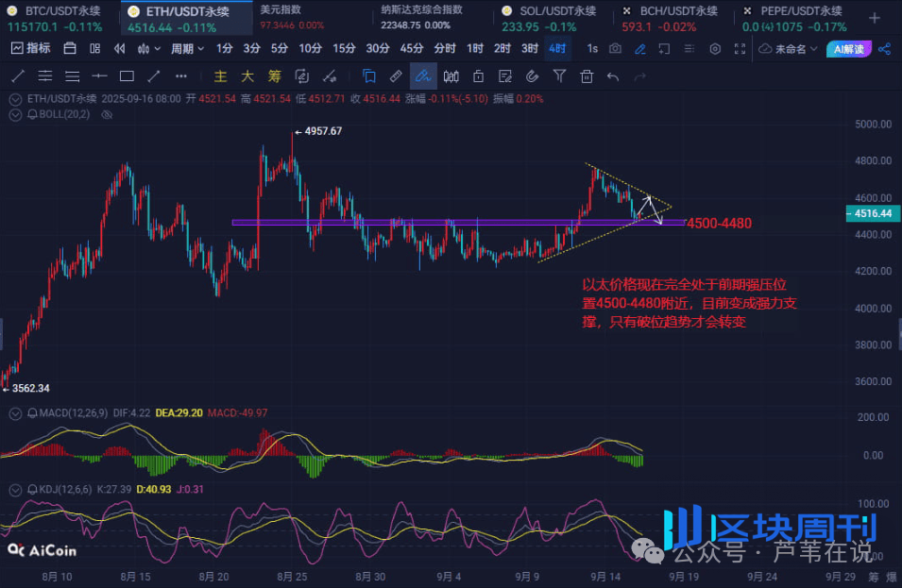Select the 30分 timeframe
This screenshot has width=902, height=588.
(x=378, y=49)
